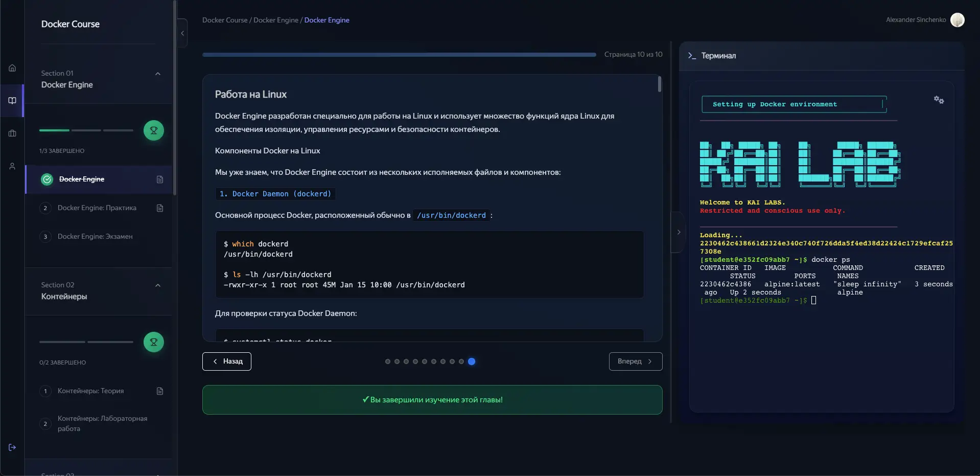Open the document icon next to Docker Engine
980x476 pixels.
[159, 179]
